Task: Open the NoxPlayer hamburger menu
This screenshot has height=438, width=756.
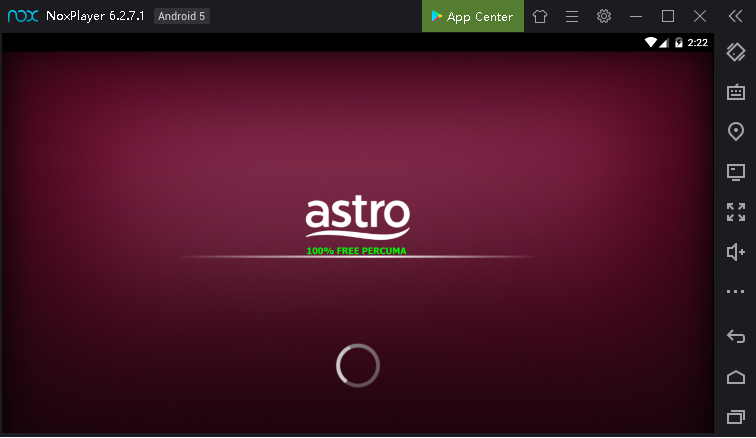Action: (x=572, y=16)
